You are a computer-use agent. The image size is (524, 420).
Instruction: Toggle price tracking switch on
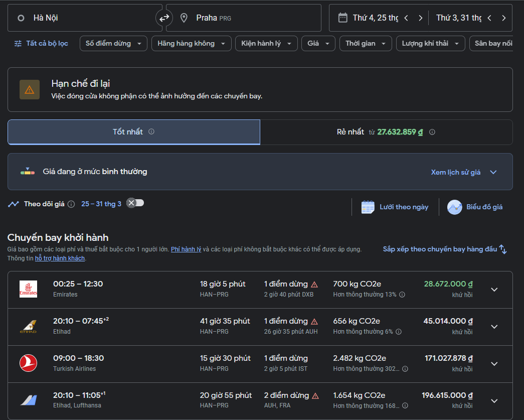(135, 203)
